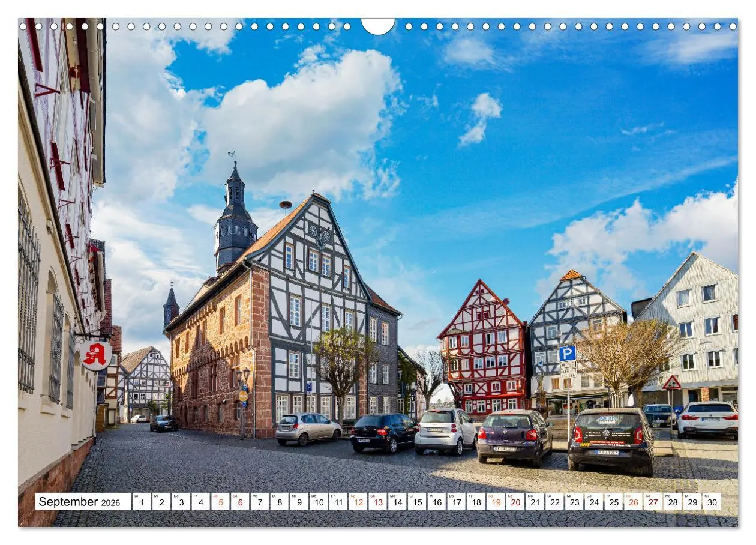Choose date cell 18
Viewport: 756px width, 545px height.
[x=476, y=502]
